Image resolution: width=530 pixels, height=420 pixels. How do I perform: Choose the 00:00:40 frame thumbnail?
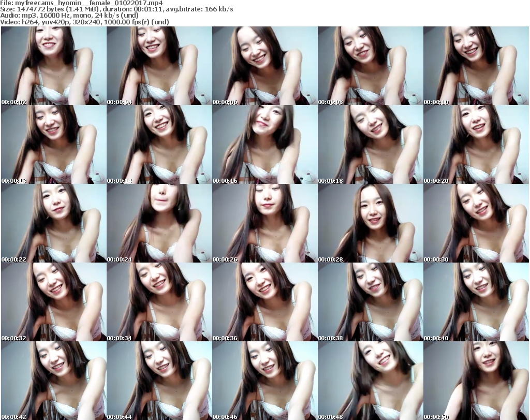click(x=476, y=302)
